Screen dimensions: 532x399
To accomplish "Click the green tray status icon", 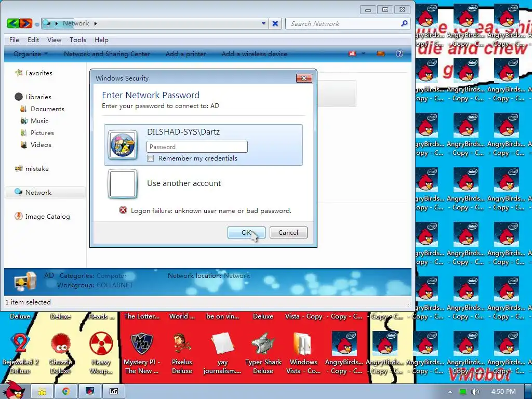I will pyautogui.click(x=463, y=392).
